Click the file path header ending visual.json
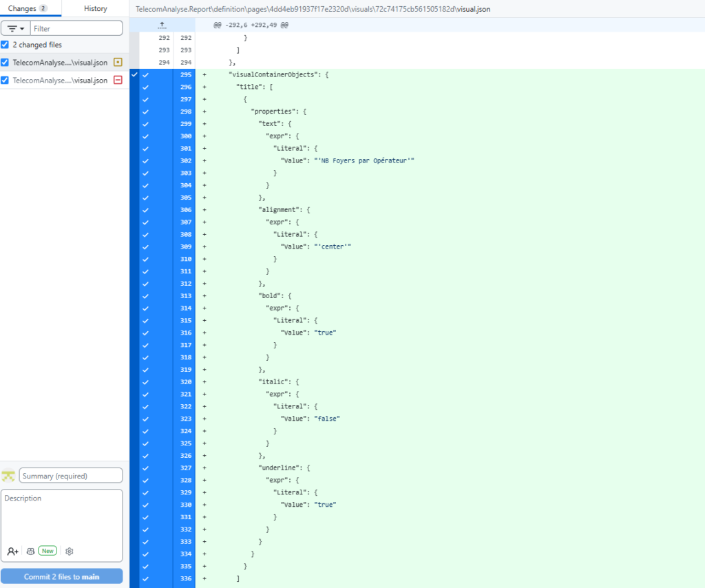Screen dimensions: 705x588 [x=313, y=9]
